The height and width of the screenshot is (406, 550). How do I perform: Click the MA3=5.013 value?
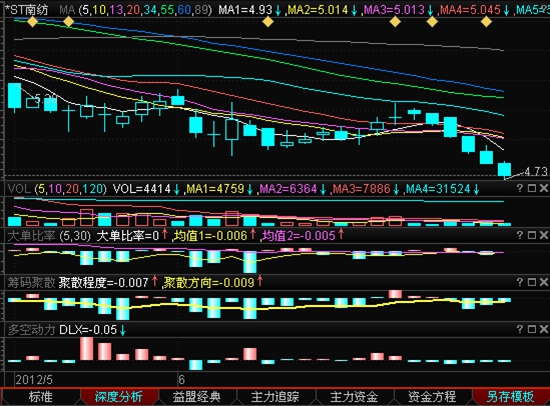click(395, 10)
